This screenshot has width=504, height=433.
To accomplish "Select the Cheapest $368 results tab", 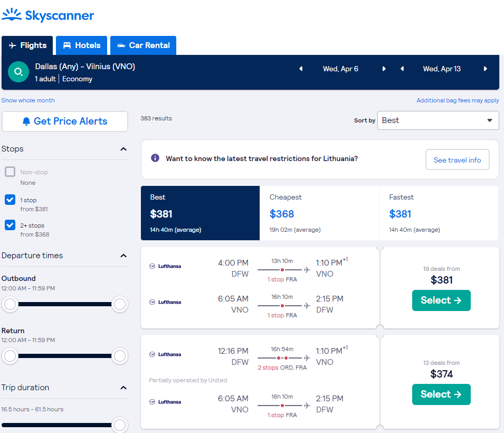I will pos(319,213).
